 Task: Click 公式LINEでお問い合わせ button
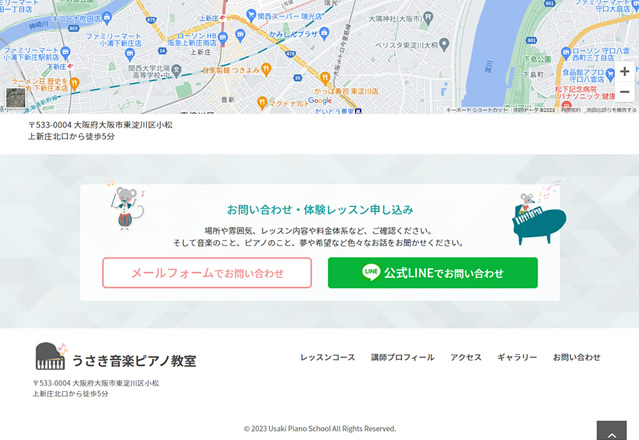pos(433,273)
